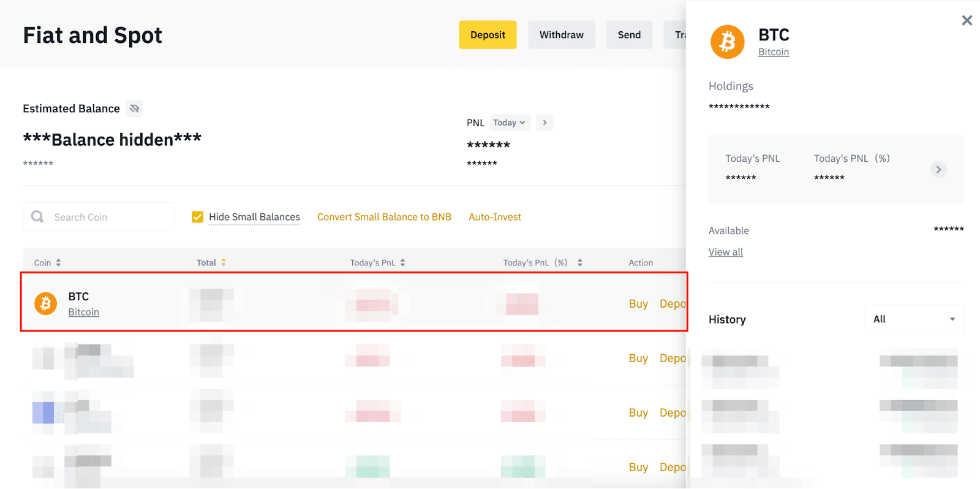Click the magnifier icon in the coin search box

coord(37,217)
